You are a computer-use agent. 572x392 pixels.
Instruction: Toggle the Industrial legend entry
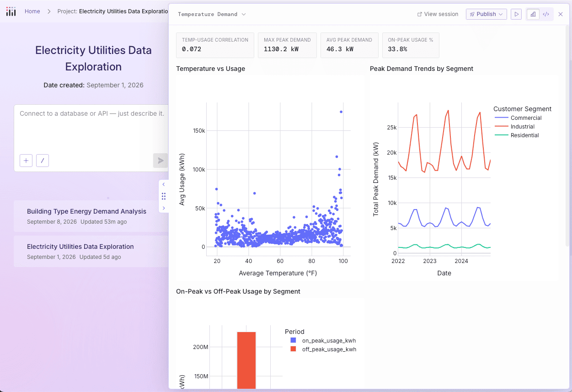click(514, 127)
